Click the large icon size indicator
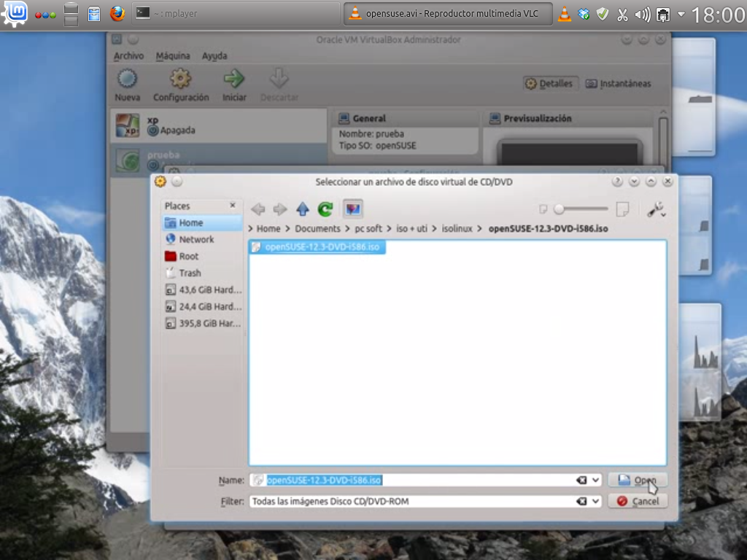 (622, 209)
